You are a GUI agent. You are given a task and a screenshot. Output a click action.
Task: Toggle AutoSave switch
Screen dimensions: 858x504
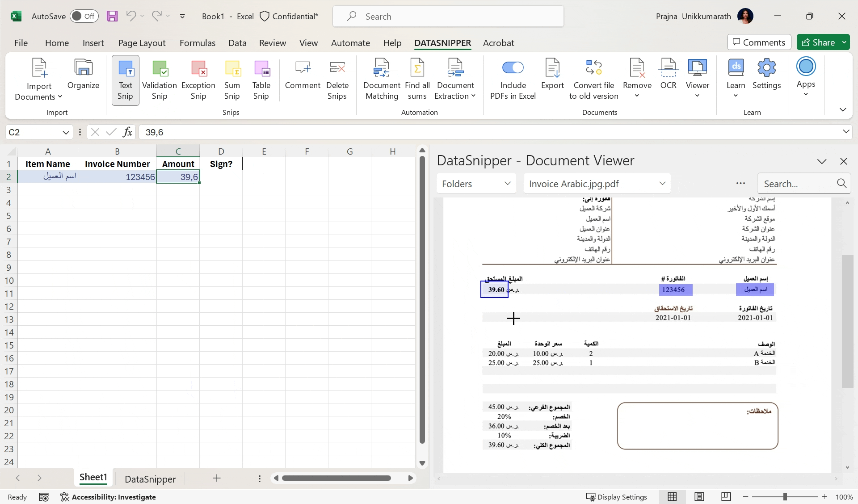84,16
